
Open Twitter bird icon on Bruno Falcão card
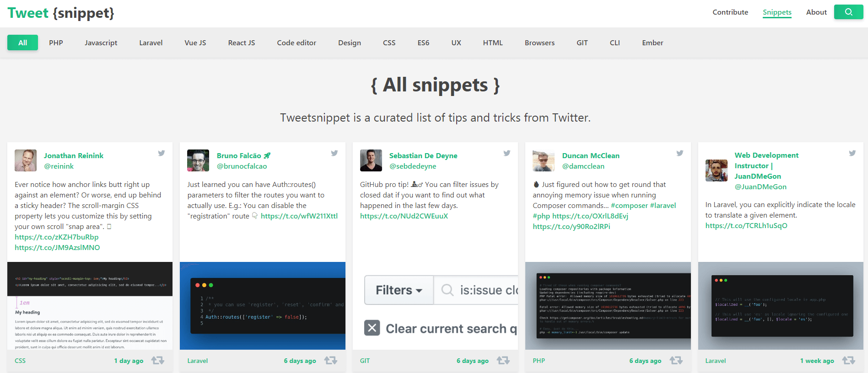(334, 153)
